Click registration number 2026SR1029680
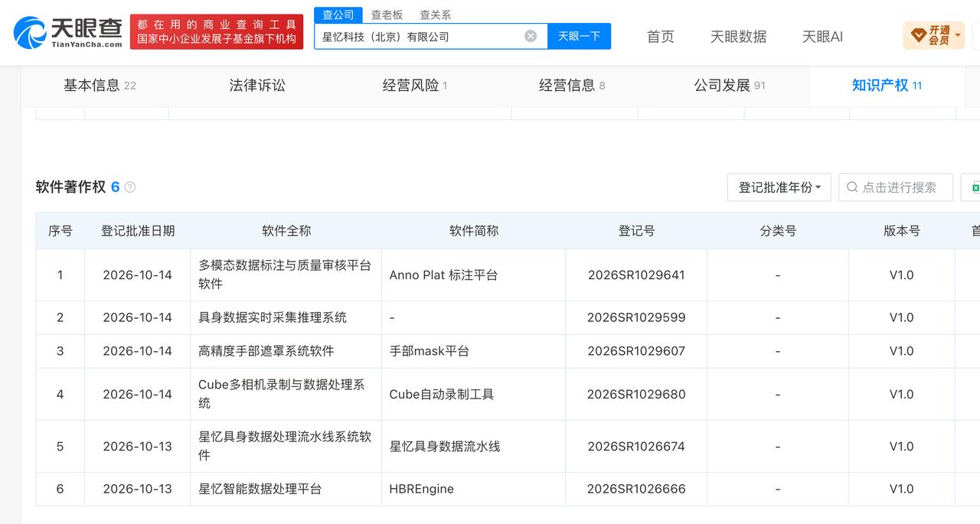This screenshot has height=524, width=980. tap(636, 394)
